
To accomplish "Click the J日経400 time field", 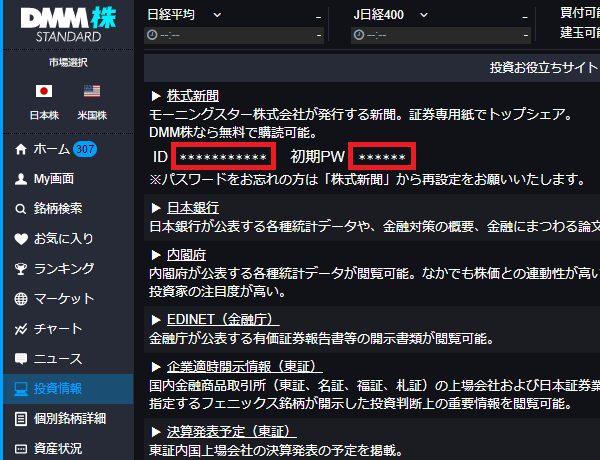I will pos(441,35).
